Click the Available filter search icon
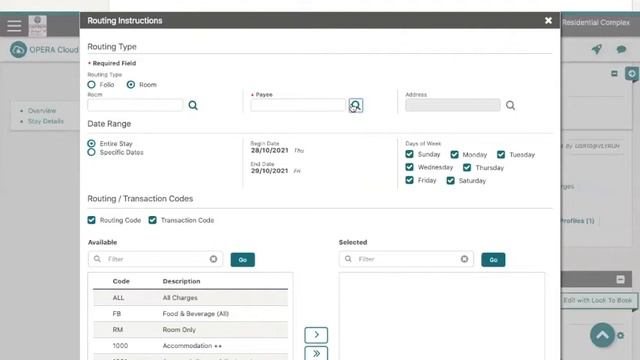 97,259
